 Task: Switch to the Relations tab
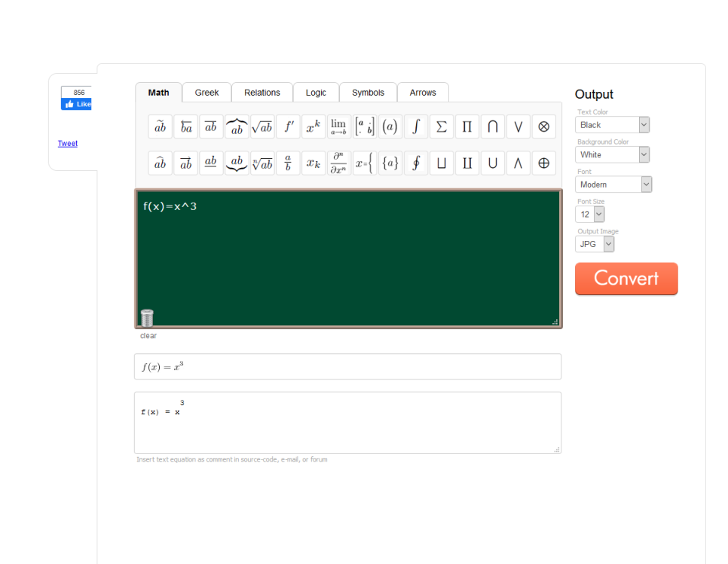(262, 93)
